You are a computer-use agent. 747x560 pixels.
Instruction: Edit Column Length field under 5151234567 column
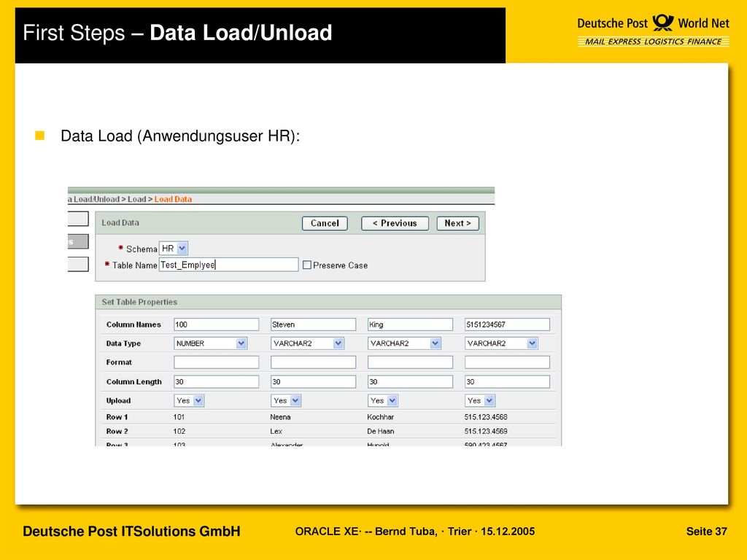507,381
